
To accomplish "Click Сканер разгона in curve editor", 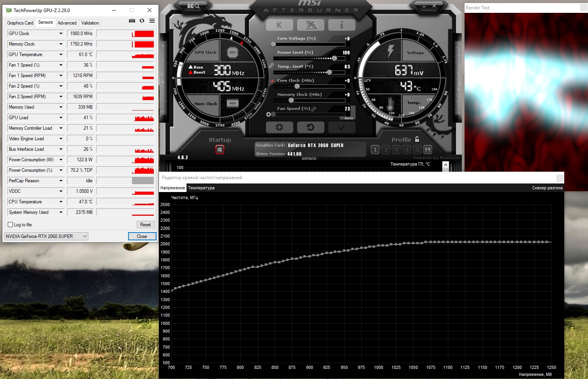I will [547, 188].
